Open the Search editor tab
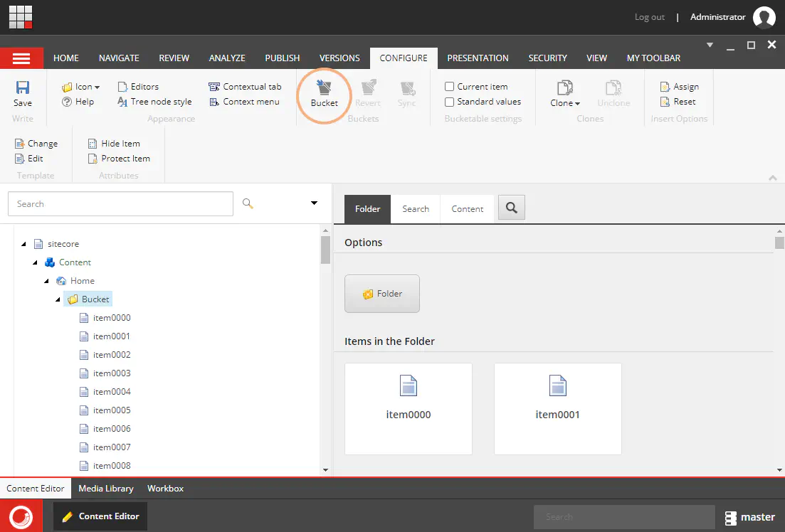Image resolution: width=785 pixels, height=532 pixels. tap(416, 209)
